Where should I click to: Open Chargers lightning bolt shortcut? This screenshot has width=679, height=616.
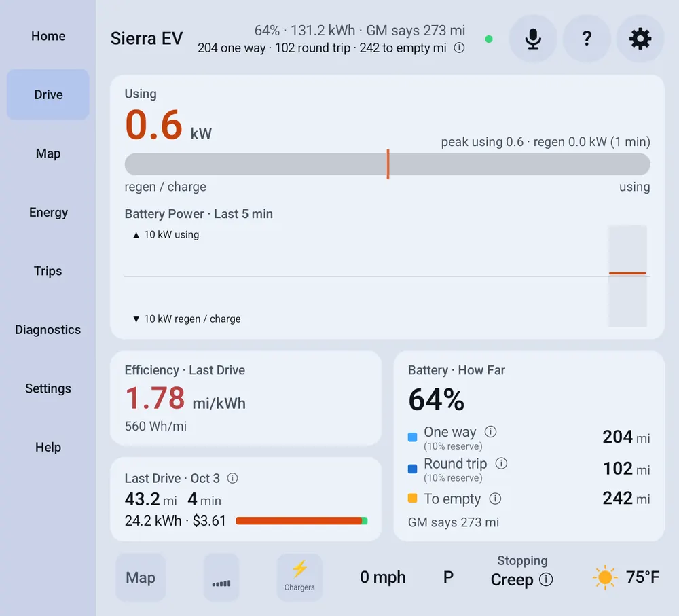[299, 577]
